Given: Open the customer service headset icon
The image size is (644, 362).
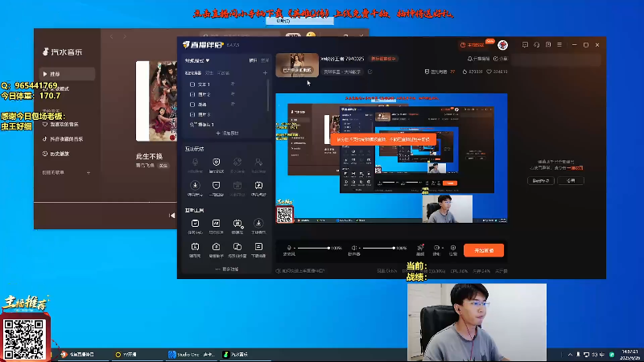Looking at the screenshot, I should point(536,45).
